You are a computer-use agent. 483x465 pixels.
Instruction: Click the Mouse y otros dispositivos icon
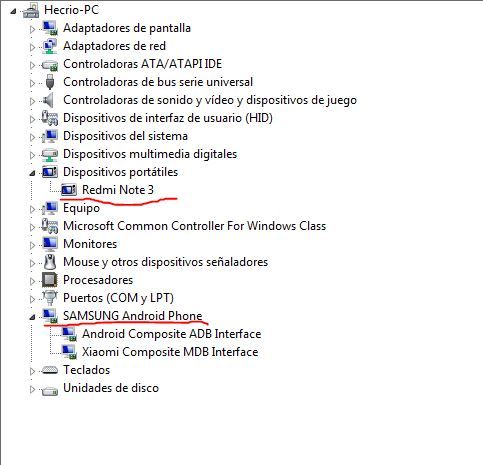coord(50,262)
